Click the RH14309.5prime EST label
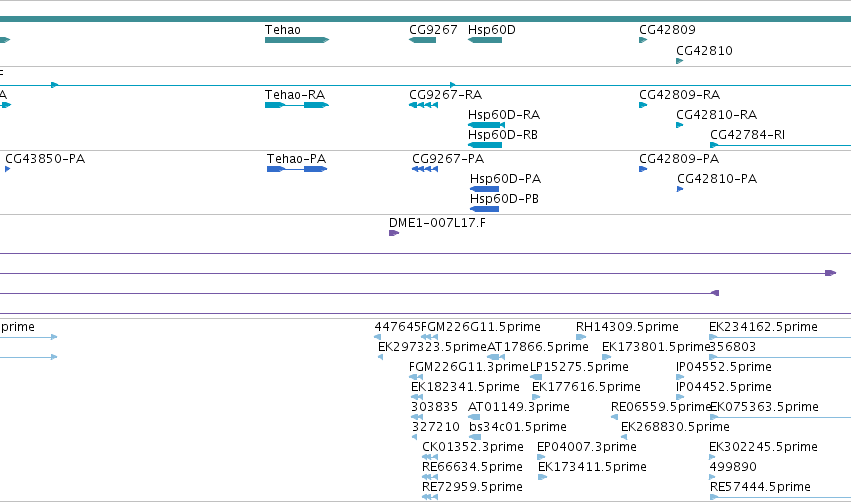 (627, 327)
